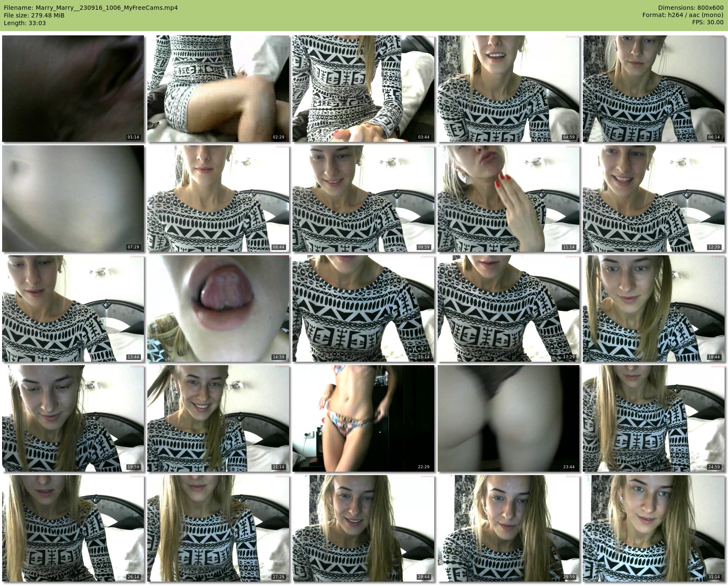Open the thumbnail at 03:44

tap(363, 89)
